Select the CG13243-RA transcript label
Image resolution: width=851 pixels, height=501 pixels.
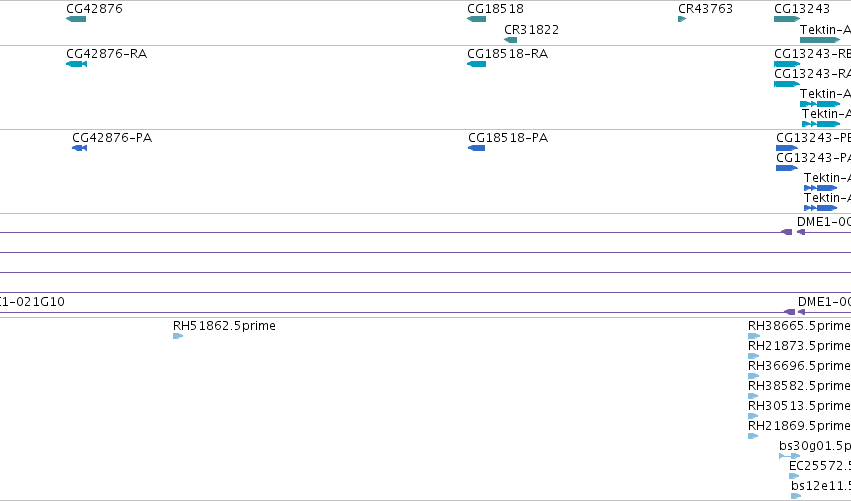click(812, 73)
